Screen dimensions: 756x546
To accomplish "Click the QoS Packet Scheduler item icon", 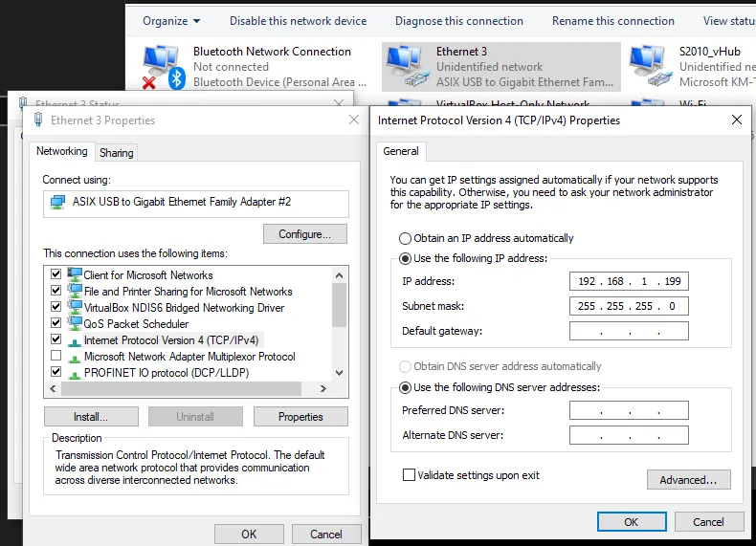I will [x=74, y=324].
